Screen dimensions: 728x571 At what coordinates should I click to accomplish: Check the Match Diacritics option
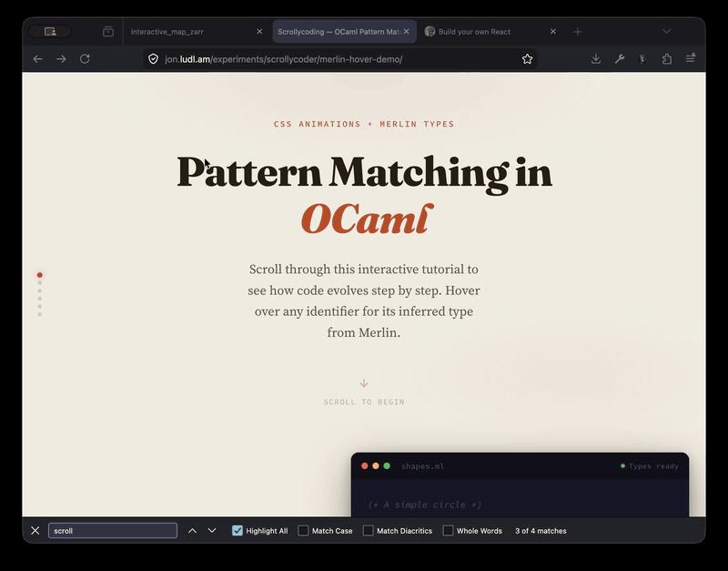[368, 531]
